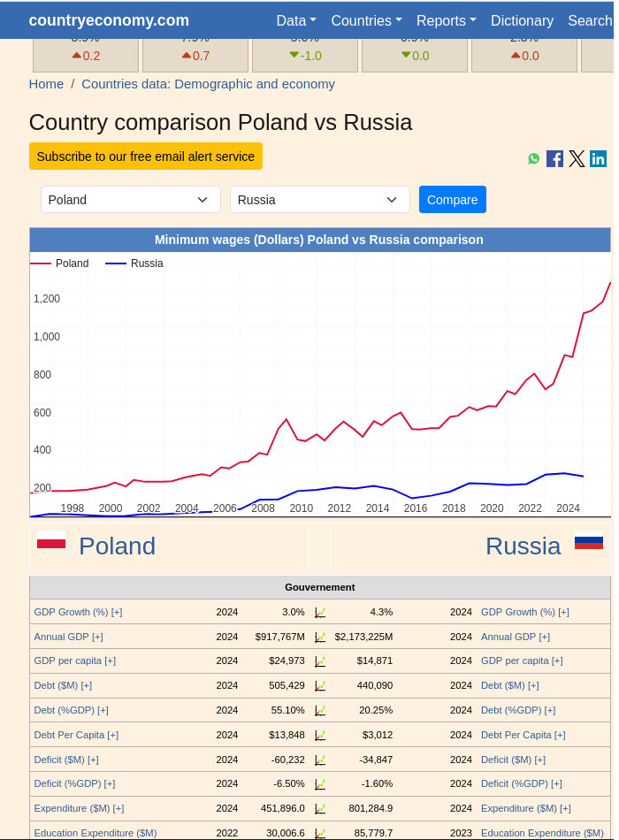Expand the Data menu in navbar
619x840 pixels.
pos(296,20)
